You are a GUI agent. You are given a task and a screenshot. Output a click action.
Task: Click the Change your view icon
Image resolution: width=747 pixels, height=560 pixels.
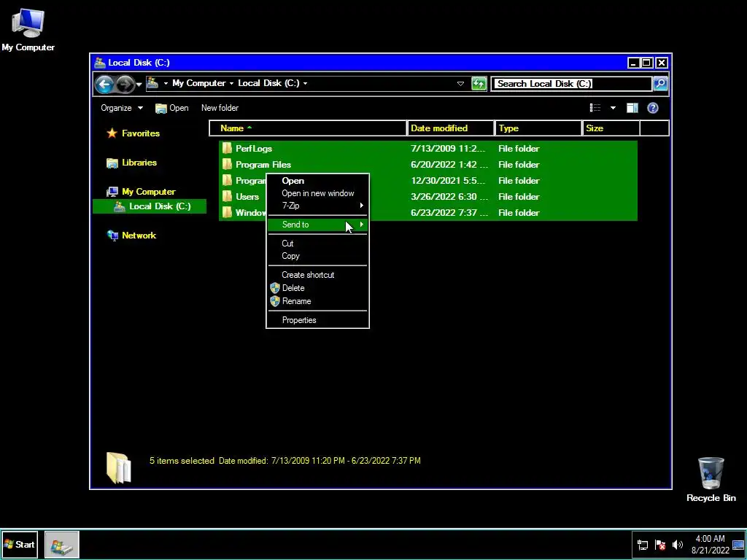[595, 108]
